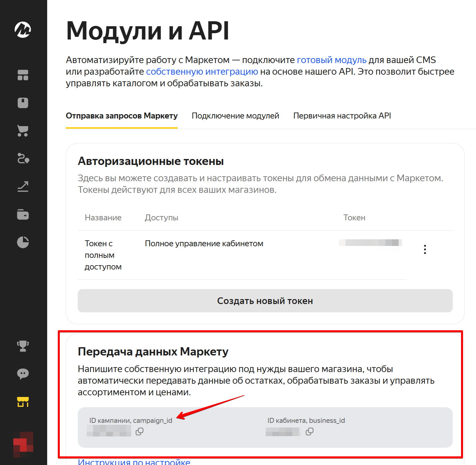This screenshot has height=465, width=476.
Task: Switch to the Первичная настройка API tab
Action: (x=342, y=116)
